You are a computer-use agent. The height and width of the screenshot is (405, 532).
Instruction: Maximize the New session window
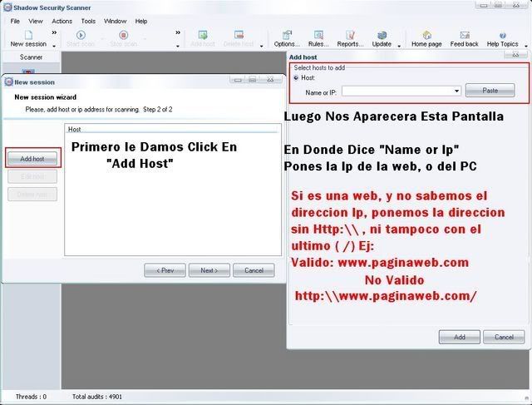pos(253,80)
